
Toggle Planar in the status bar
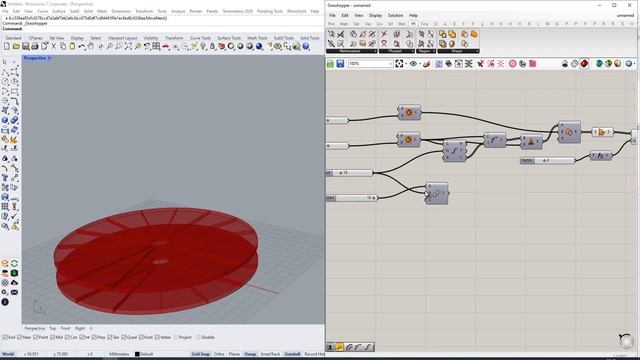[x=234, y=354]
